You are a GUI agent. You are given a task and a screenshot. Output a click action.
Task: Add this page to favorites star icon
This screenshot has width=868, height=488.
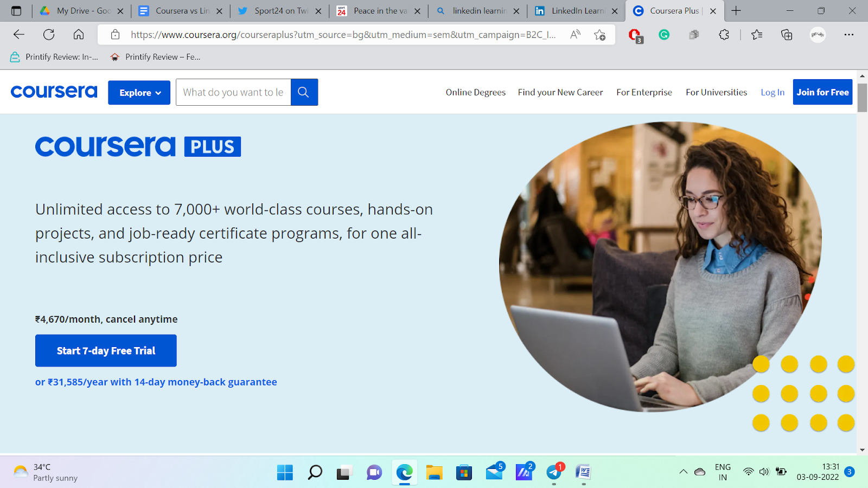click(599, 35)
